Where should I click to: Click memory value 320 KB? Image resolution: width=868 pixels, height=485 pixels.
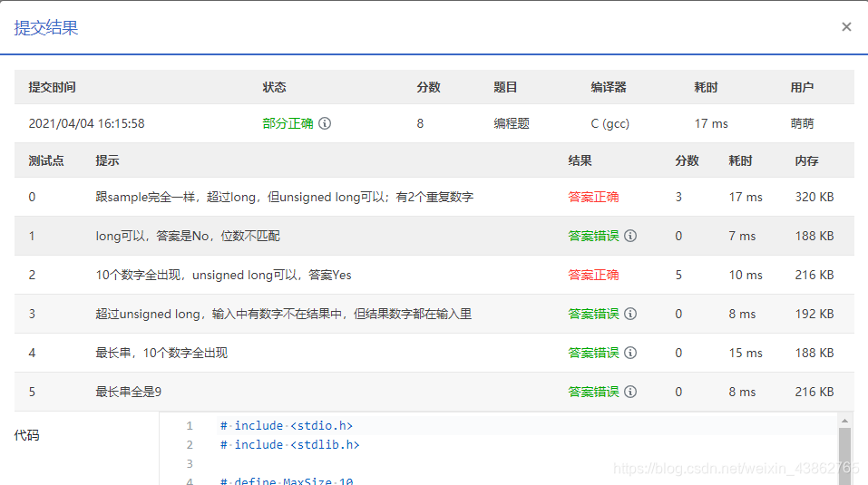click(x=814, y=197)
